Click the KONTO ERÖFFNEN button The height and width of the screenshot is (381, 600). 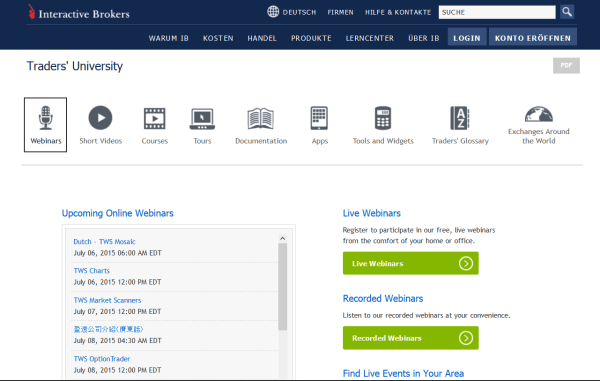(533, 37)
